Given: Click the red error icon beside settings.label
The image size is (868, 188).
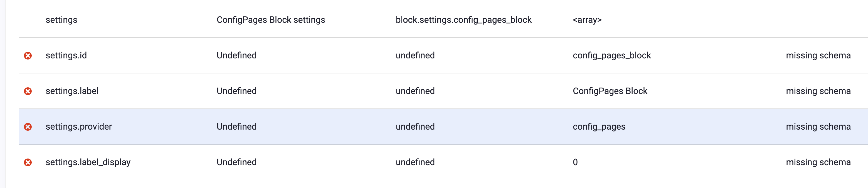Looking at the screenshot, I should coord(28,91).
